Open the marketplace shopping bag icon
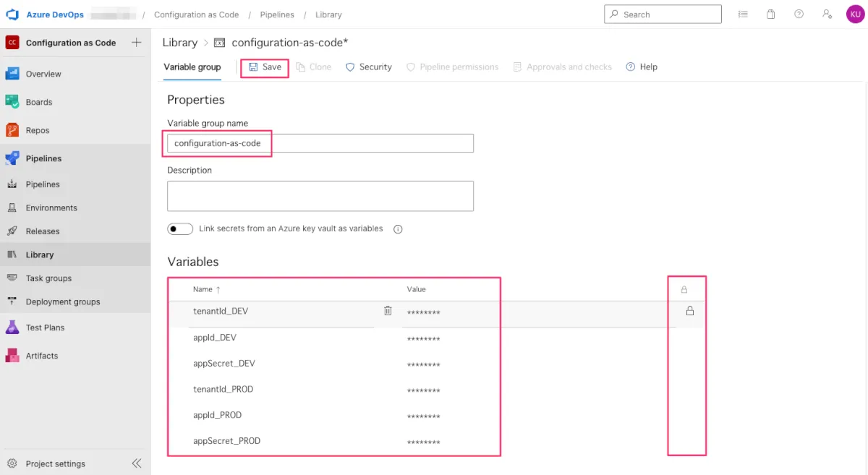868x475 pixels. pyautogui.click(x=770, y=14)
